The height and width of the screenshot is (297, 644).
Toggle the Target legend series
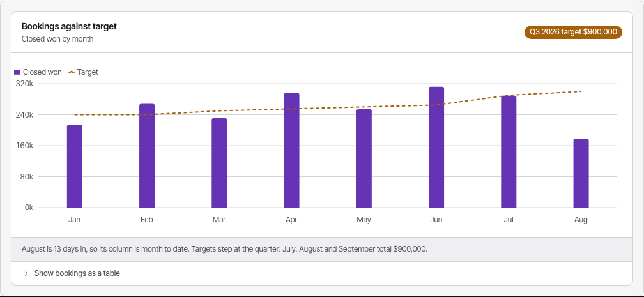coord(83,72)
